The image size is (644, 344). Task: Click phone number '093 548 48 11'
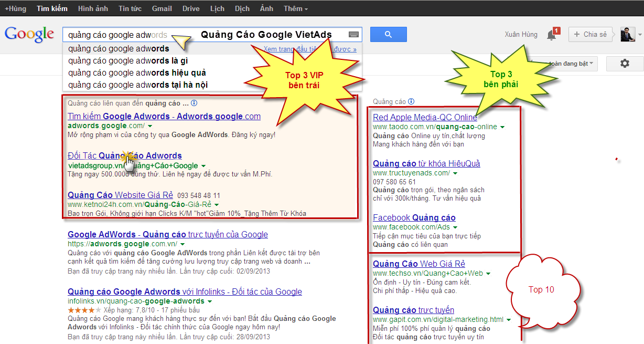[x=199, y=196]
